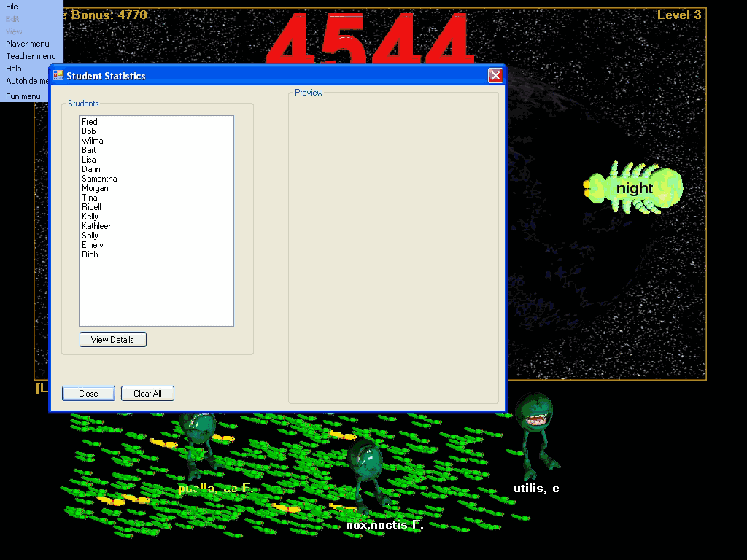Choose Kathleen from the Students list

tap(97, 226)
